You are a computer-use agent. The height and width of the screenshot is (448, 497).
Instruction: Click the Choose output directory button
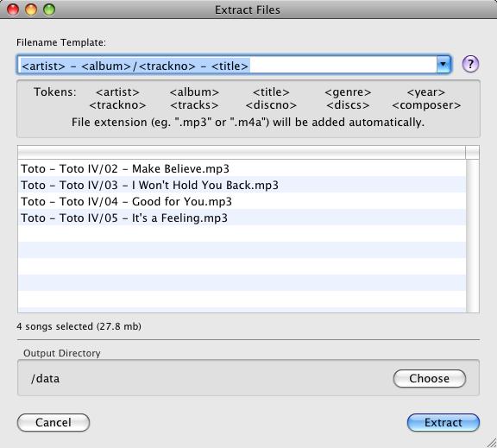coord(430,378)
